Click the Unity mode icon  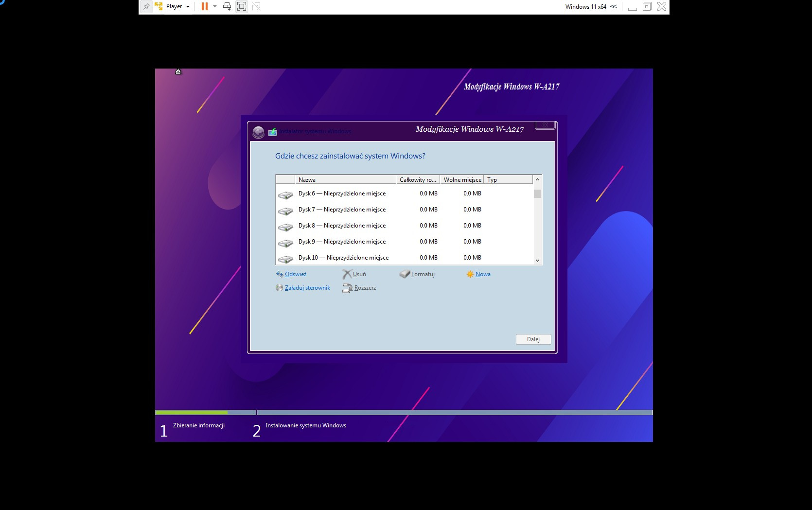[256, 7]
